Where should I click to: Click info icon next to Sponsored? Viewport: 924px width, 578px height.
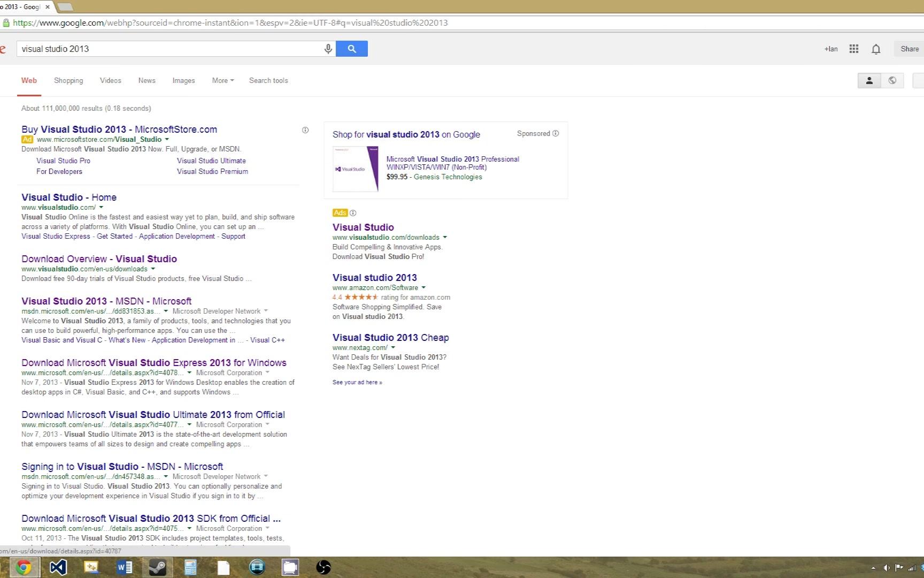click(x=556, y=133)
